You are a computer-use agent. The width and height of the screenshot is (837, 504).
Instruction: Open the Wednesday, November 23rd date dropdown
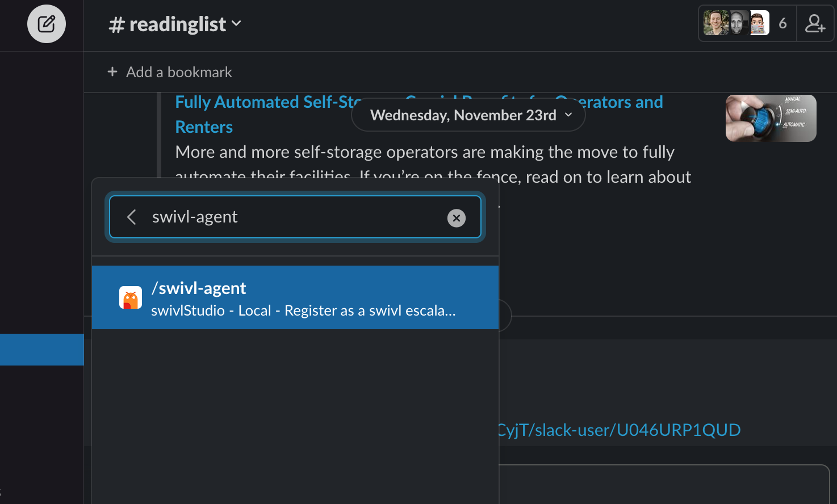(468, 115)
